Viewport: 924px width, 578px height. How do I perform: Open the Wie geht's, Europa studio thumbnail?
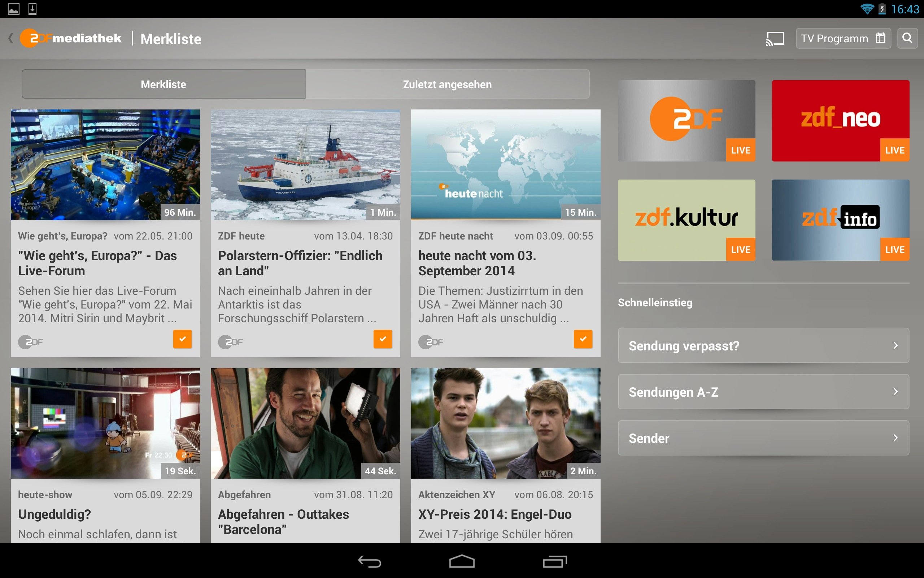point(105,165)
